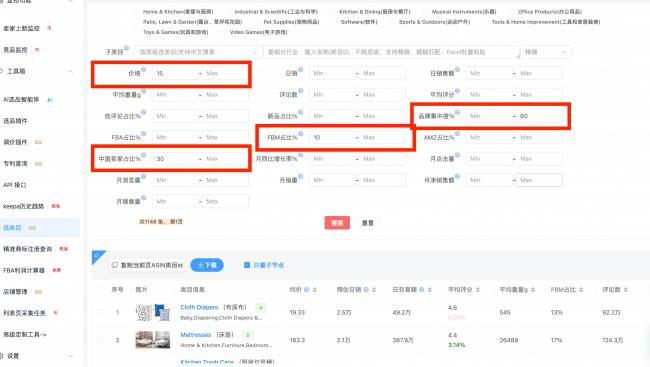
Task: Click the help icon next to 日销售额
Action: tap(457, 69)
